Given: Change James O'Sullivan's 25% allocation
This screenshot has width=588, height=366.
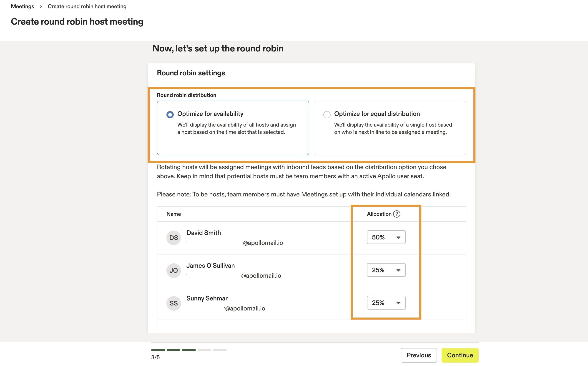Looking at the screenshot, I should coord(386,270).
